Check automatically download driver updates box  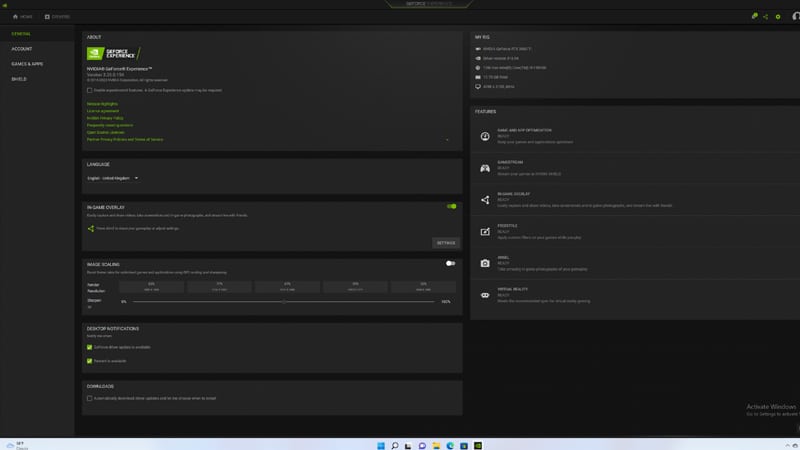click(x=89, y=398)
